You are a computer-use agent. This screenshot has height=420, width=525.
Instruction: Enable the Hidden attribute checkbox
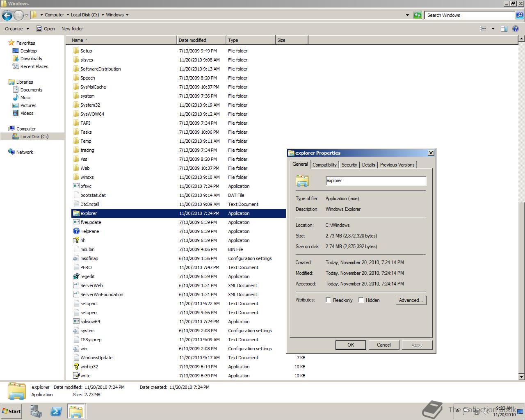[361, 300]
